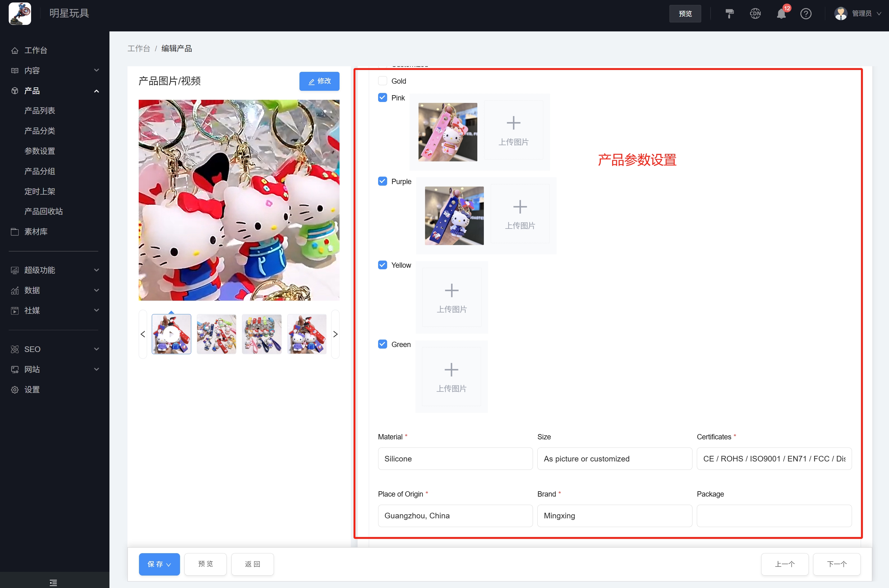Image resolution: width=889 pixels, height=588 pixels.
Task: Open 产品回收站 in the sidebar
Action: point(44,211)
